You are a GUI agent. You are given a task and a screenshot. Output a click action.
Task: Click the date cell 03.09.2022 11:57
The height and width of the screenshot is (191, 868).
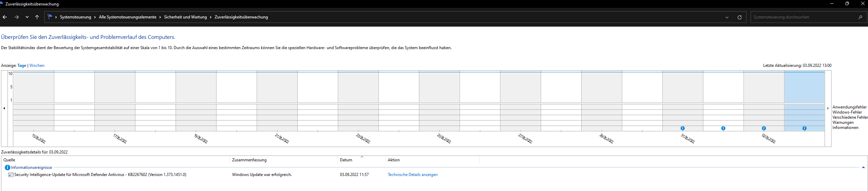[354, 175]
